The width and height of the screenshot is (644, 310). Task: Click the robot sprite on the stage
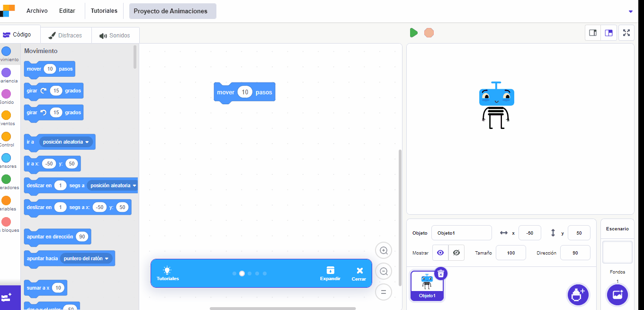[x=496, y=105]
